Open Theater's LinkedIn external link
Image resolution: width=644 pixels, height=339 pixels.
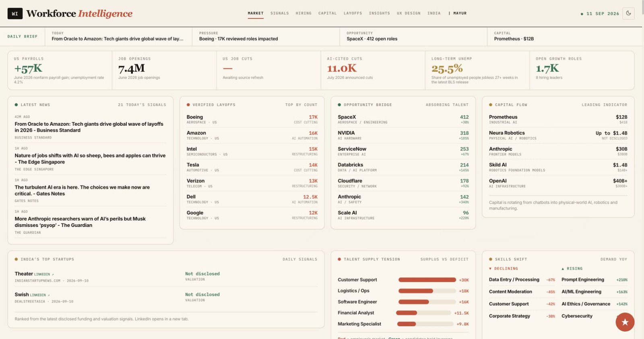(x=44, y=274)
